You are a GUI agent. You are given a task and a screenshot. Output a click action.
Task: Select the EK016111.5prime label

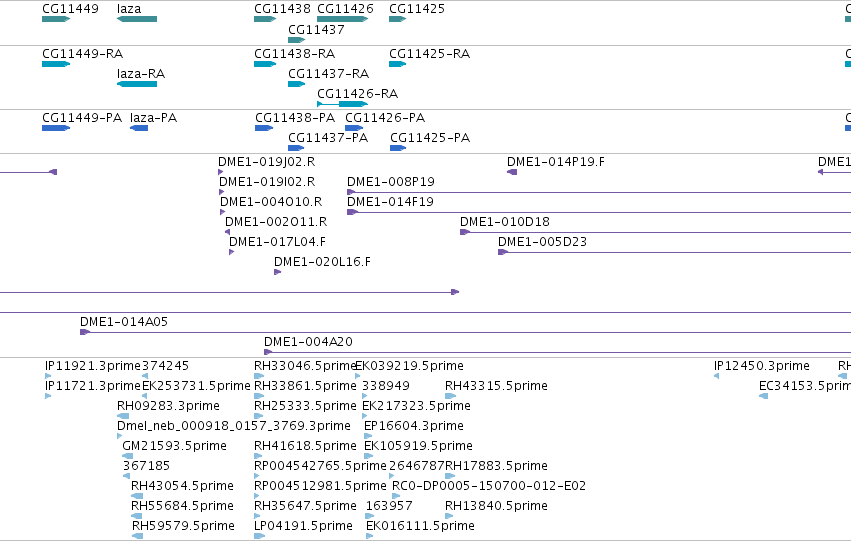click(x=420, y=526)
